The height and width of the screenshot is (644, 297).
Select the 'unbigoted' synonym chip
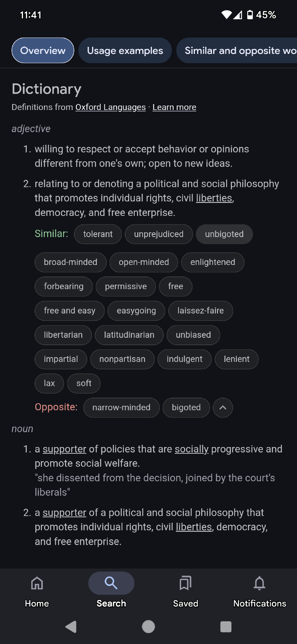(224, 234)
